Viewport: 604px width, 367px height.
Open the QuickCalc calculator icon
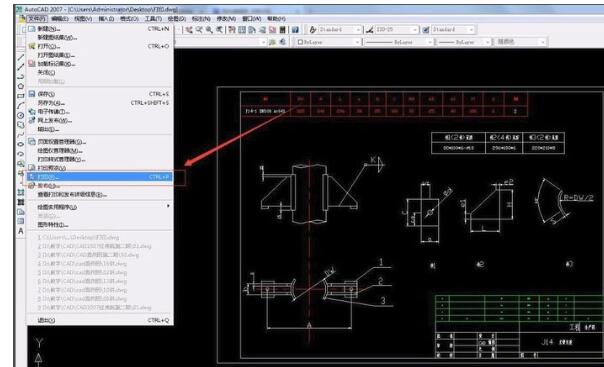coord(283,30)
